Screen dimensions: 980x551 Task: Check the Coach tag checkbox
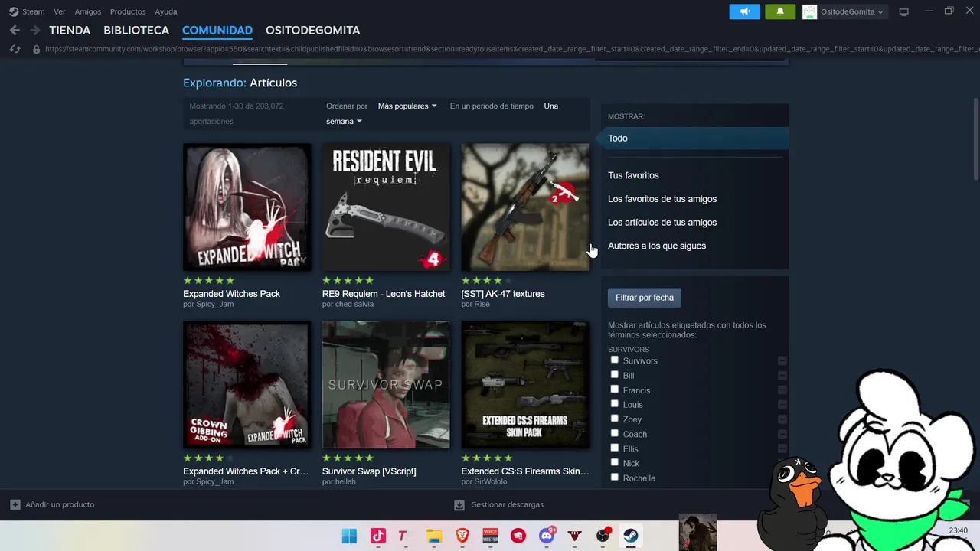[614, 433]
